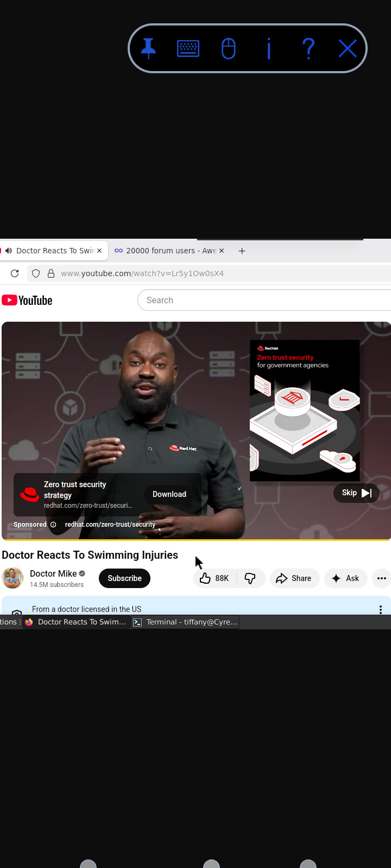
Task: Dislike the video with thumbs down
Action: click(x=250, y=578)
